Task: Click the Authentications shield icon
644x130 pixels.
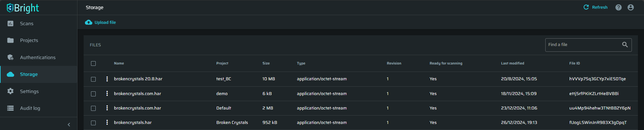Action: 10,57
